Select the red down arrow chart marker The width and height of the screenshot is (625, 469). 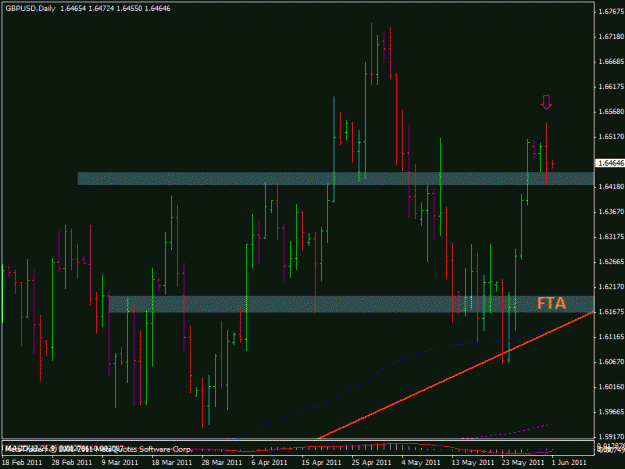point(546,102)
